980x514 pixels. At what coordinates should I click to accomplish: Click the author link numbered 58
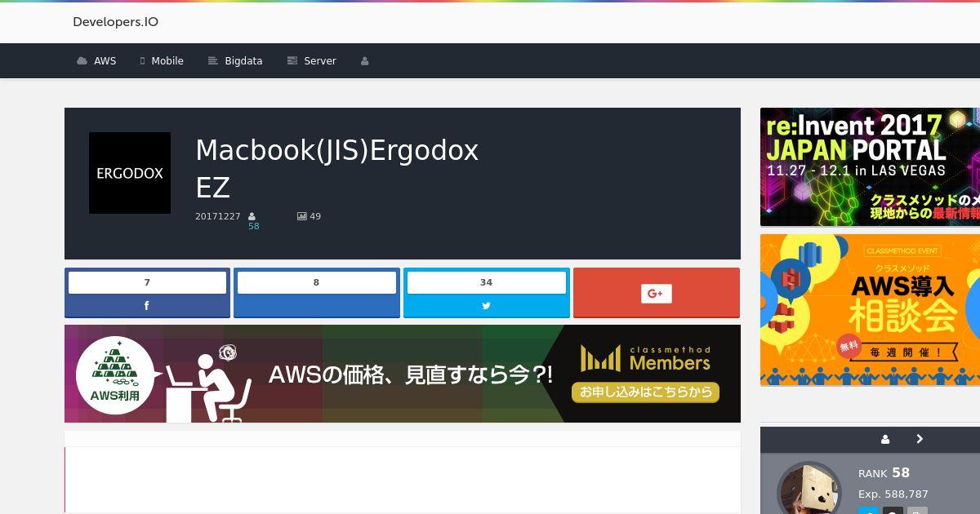coord(254,226)
